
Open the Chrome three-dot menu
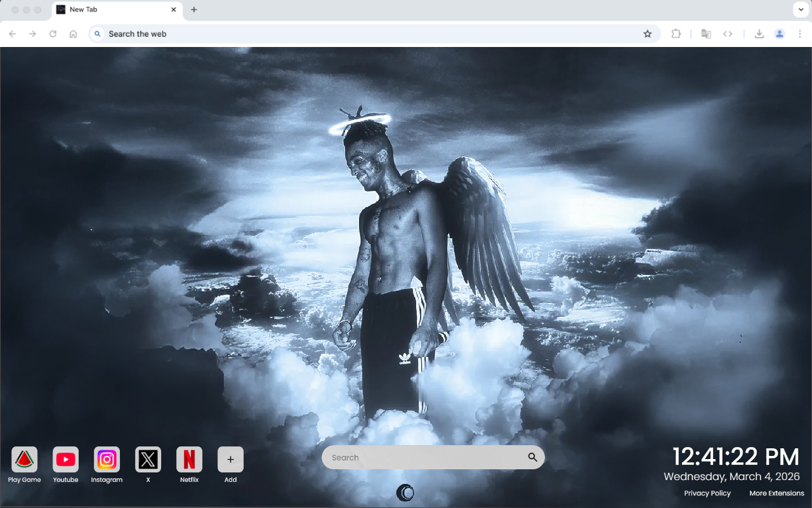point(800,34)
